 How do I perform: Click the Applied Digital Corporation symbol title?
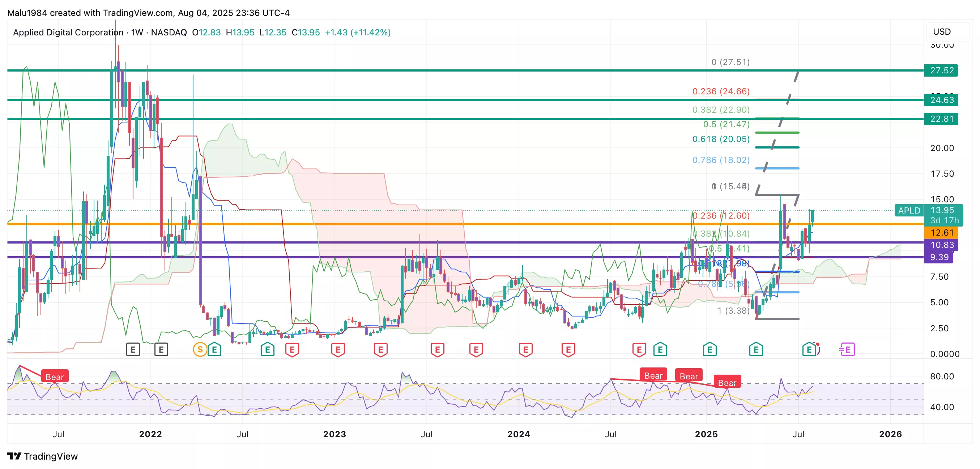tap(68, 32)
